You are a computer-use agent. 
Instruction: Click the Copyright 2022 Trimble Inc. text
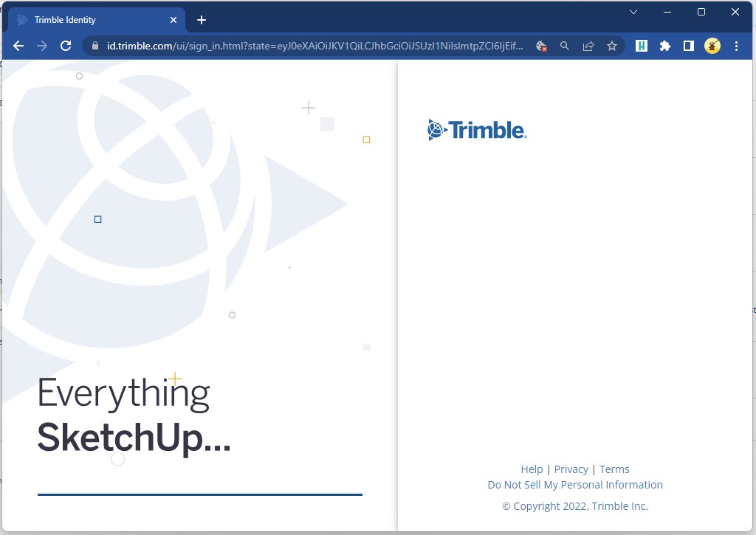(x=575, y=506)
